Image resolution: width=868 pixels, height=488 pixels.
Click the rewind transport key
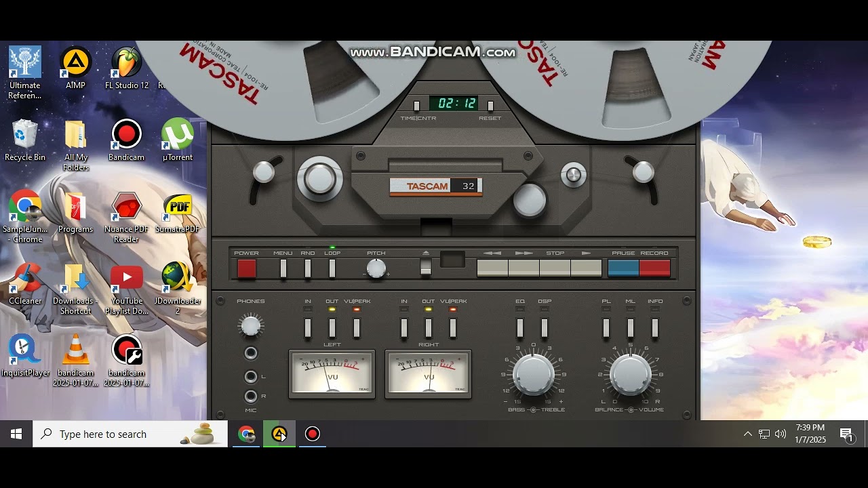click(x=492, y=268)
